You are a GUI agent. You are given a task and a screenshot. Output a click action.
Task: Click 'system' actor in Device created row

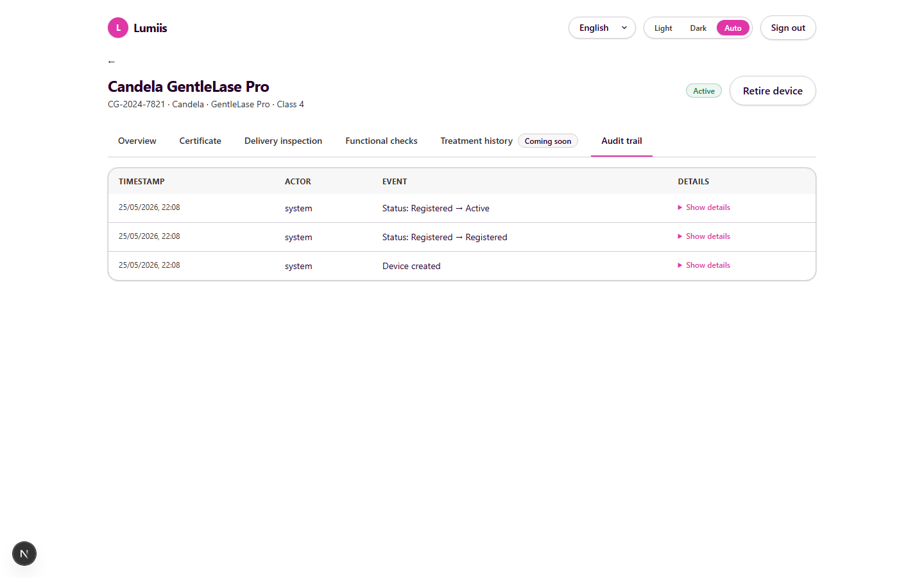tap(298, 266)
